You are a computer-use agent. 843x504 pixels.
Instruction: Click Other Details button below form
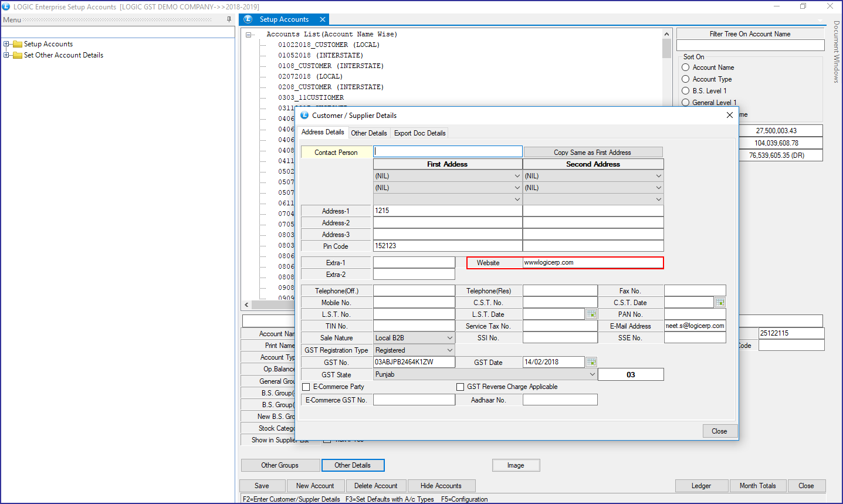coord(353,465)
